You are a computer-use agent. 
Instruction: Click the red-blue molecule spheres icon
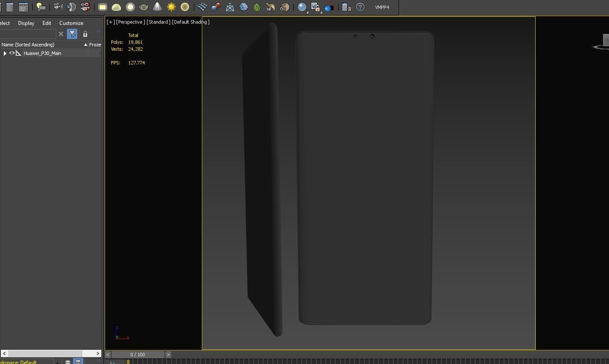click(216, 7)
